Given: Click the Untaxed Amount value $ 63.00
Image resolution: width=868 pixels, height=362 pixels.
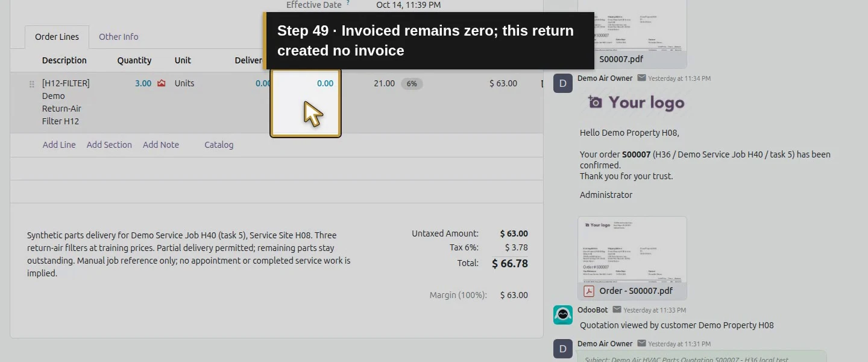Looking at the screenshot, I should 514,233.
